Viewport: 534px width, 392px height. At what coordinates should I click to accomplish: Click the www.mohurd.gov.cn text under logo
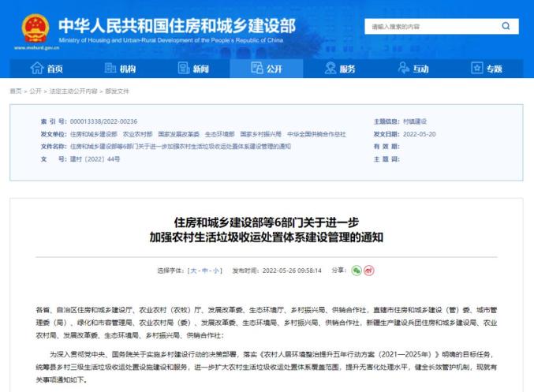(x=36, y=48)
